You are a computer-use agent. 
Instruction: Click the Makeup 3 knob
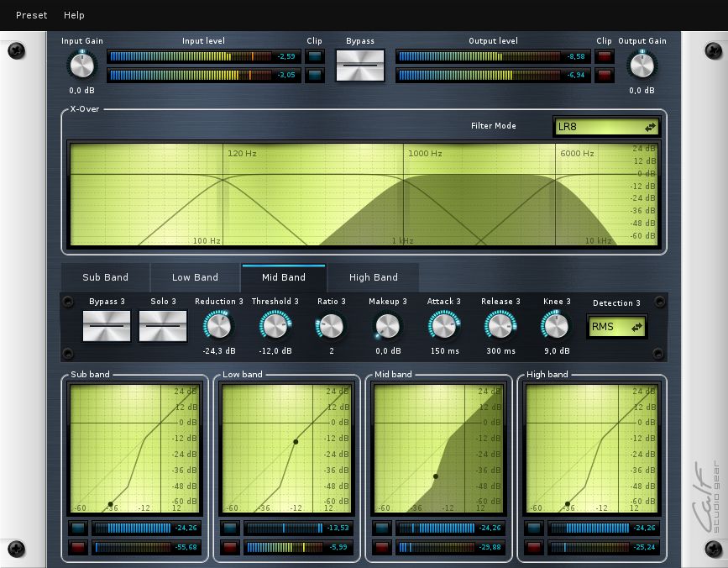coord(387,325)
